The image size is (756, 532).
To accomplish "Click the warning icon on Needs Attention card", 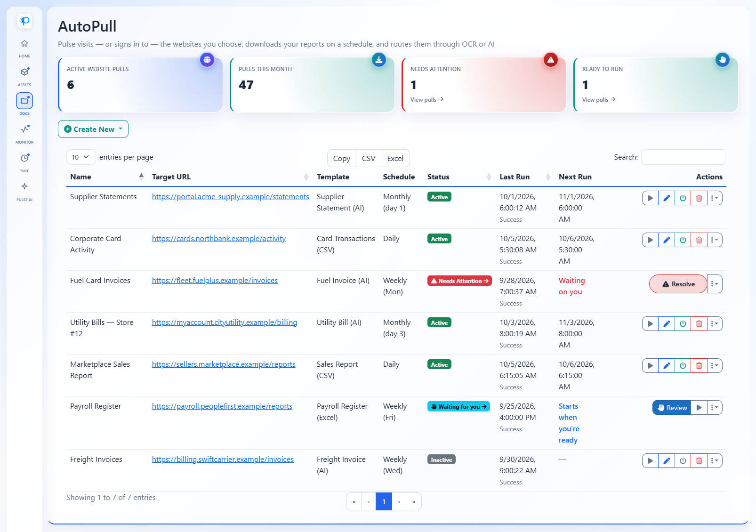I will click(551, 60).
